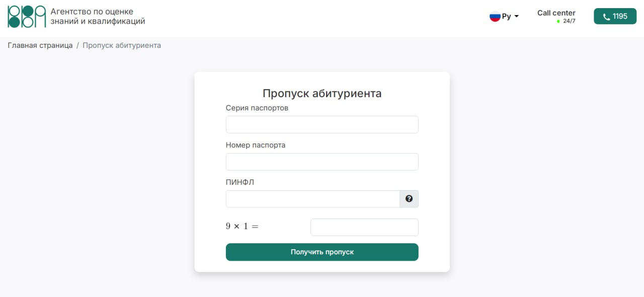Open the language dropdown caret arrow
The height and width of the screenshot is (297, 644).
517,17
